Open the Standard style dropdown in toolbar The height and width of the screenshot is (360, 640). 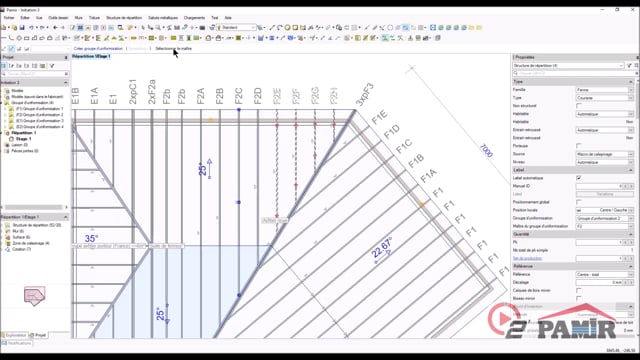236,28
